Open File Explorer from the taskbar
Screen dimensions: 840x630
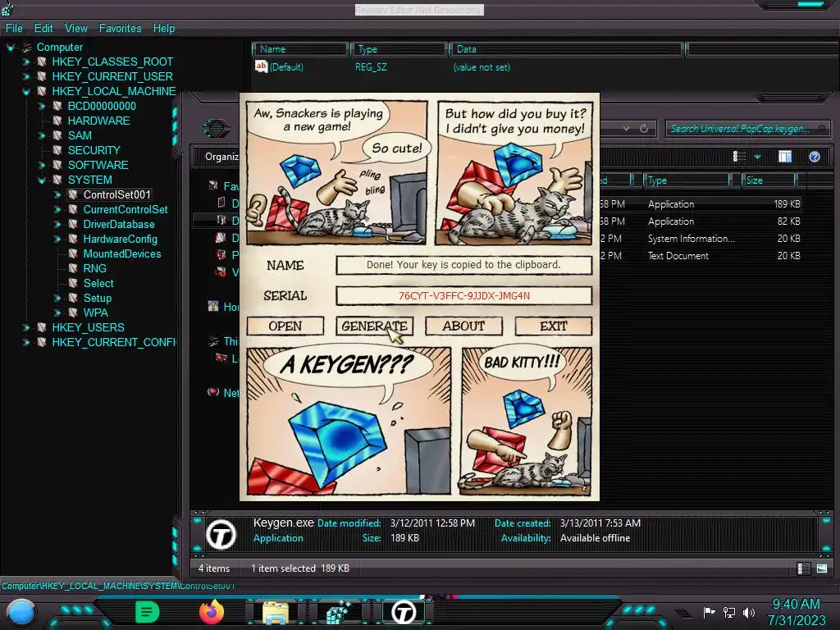pos(275,612)
